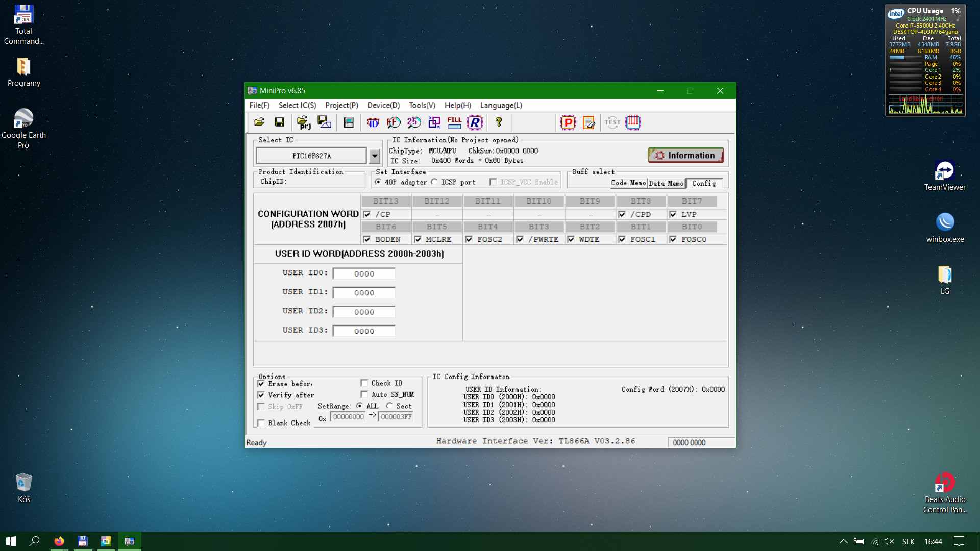Screen dimensions: 980x551
Task: Show hidden system tray icons chevron
Action: pyautogui.click(x=843, y=542)
